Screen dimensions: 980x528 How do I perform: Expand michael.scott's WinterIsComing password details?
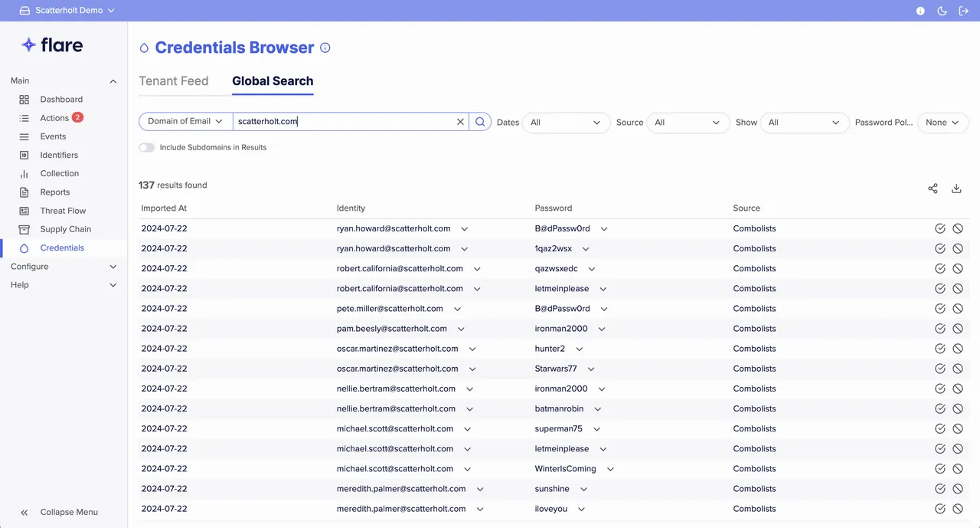tap(610, 468)
